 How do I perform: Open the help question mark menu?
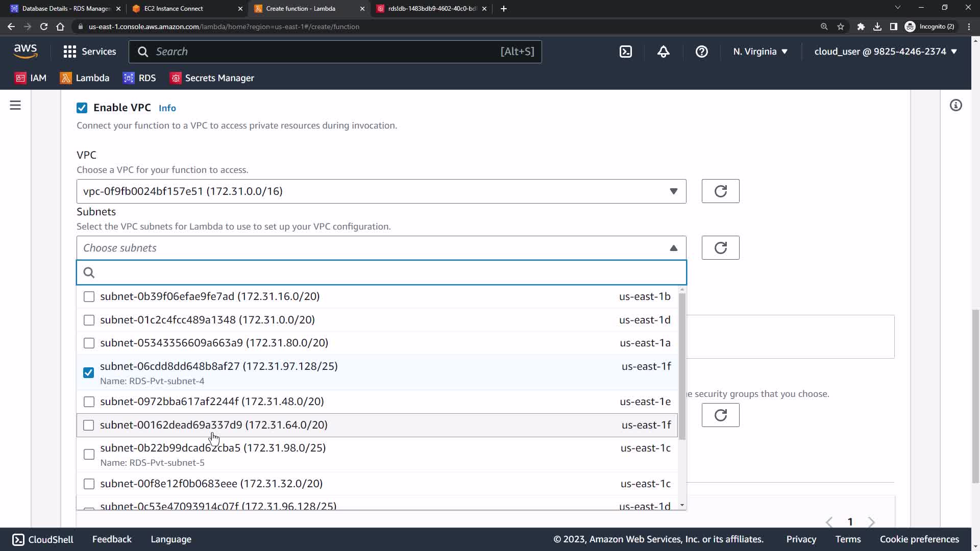click(x=701, y=52)
